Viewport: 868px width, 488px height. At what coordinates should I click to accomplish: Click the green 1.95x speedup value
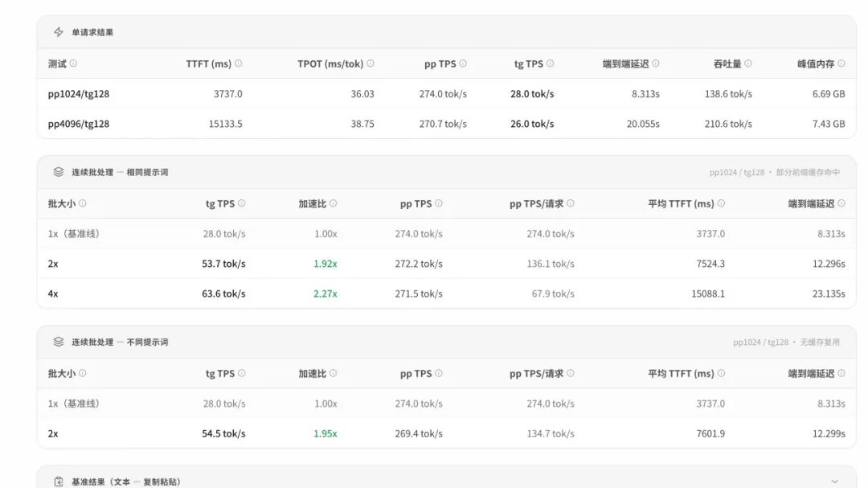tap(325, 433)
